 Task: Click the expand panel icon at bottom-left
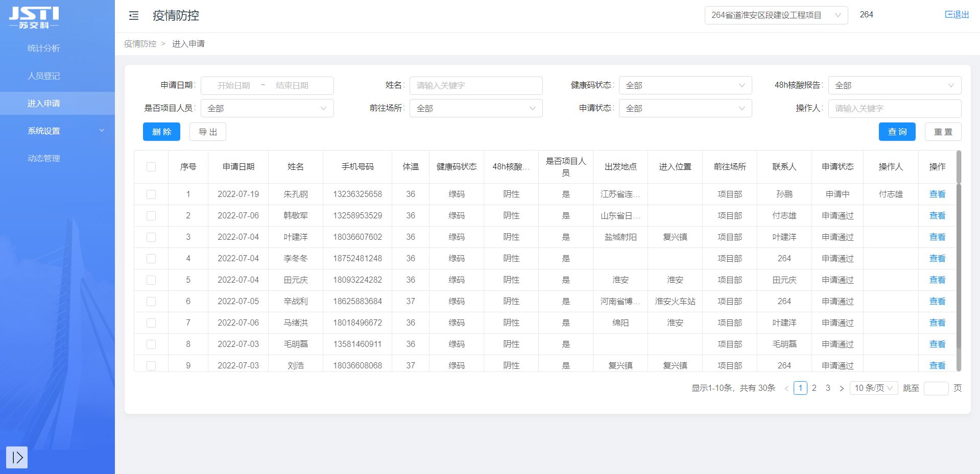tap(17, 457)
